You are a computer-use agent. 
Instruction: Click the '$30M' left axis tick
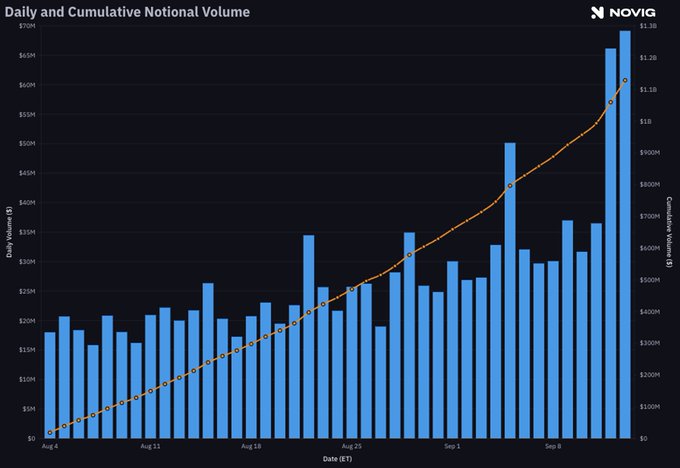click(x=27, y=262)
